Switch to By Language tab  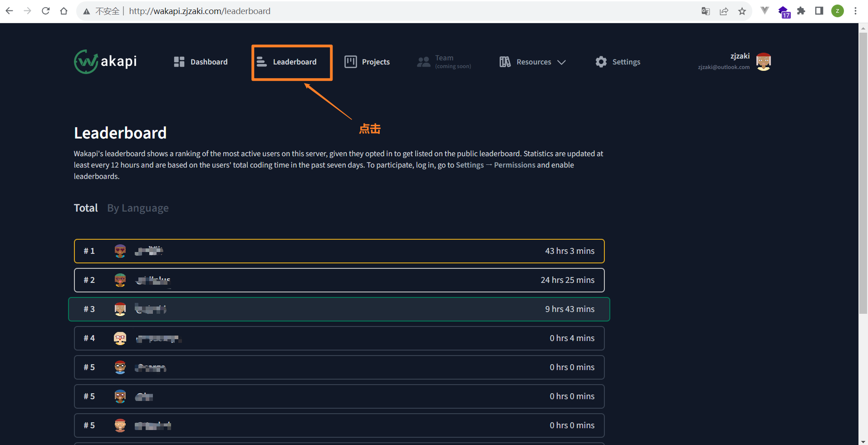(x=138, y=208)
